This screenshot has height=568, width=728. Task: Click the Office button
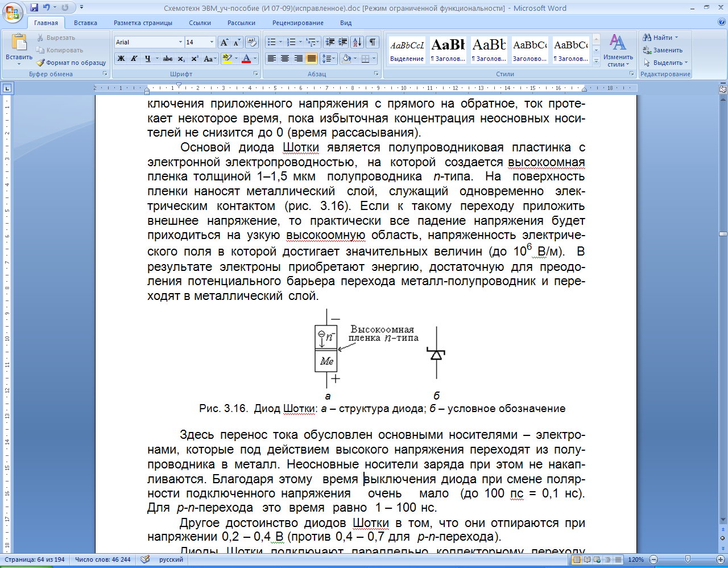tap(13, 13)
